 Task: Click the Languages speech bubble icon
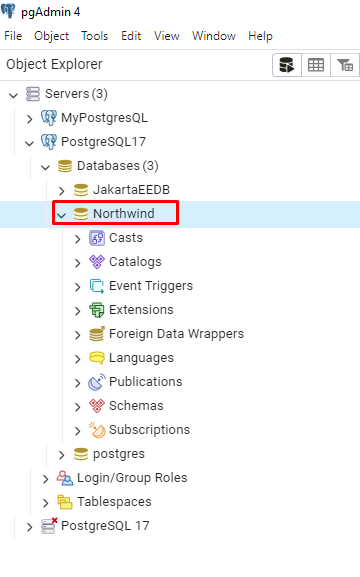click(x=97, y=358)
